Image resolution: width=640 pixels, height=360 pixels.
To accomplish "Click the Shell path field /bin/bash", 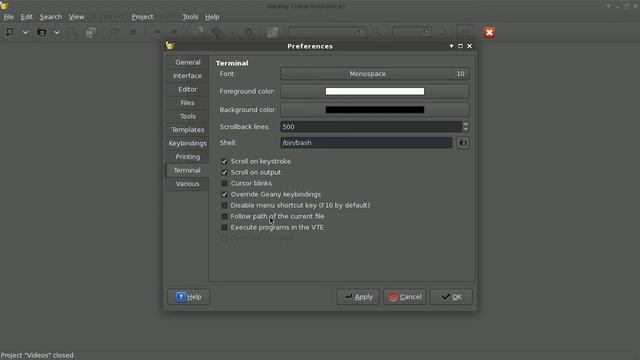I will pyautogui.click(x=366, y=143).
